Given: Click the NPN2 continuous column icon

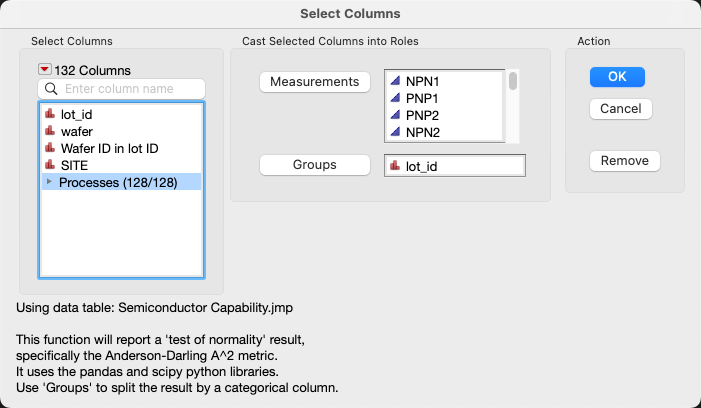Looking at the screenshot, I should click(x=395, y=132).
